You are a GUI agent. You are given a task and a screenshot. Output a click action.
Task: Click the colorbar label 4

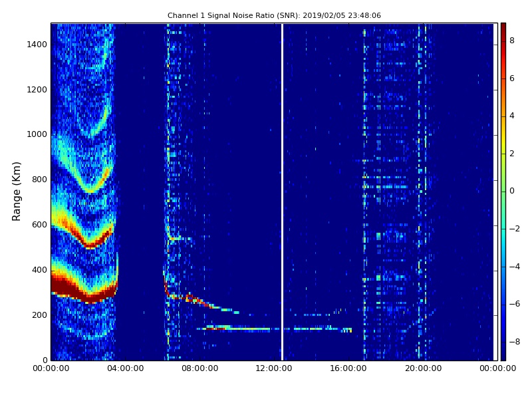[512, 116]
